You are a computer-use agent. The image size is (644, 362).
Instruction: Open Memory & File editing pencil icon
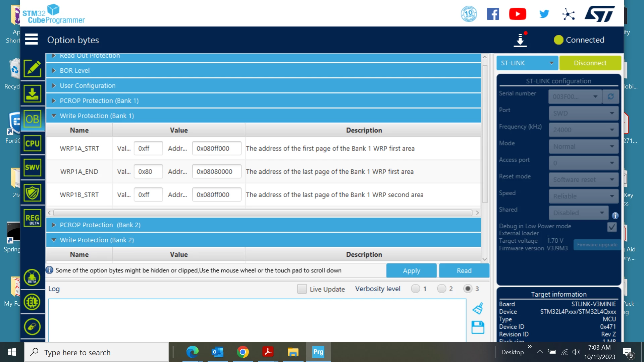[33, 69]
